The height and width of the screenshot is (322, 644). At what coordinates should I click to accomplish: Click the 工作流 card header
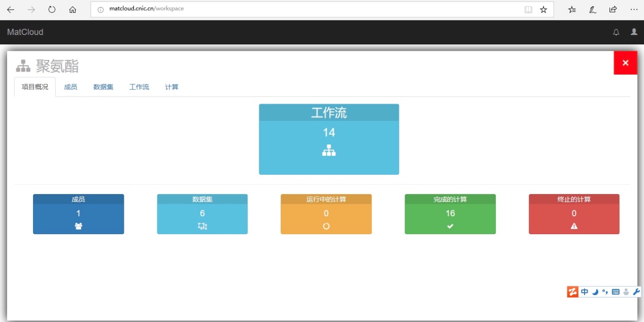tap(329, 113)
